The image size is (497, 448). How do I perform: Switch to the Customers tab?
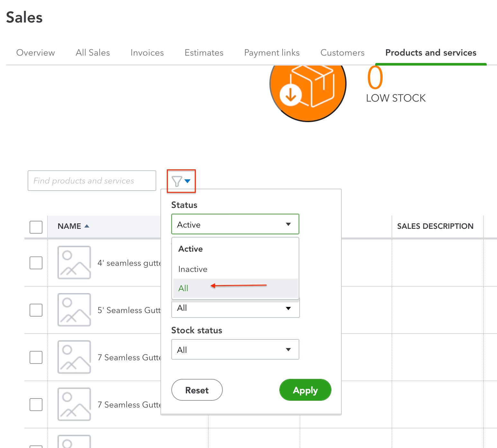click(x=342, y=52)
